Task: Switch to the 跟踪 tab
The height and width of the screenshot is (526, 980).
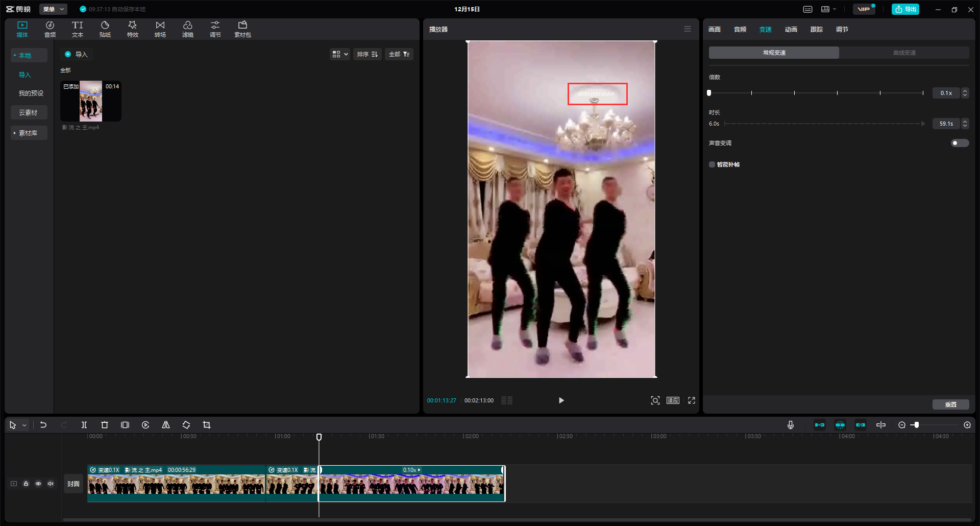Action: click(x=817, y=29)
